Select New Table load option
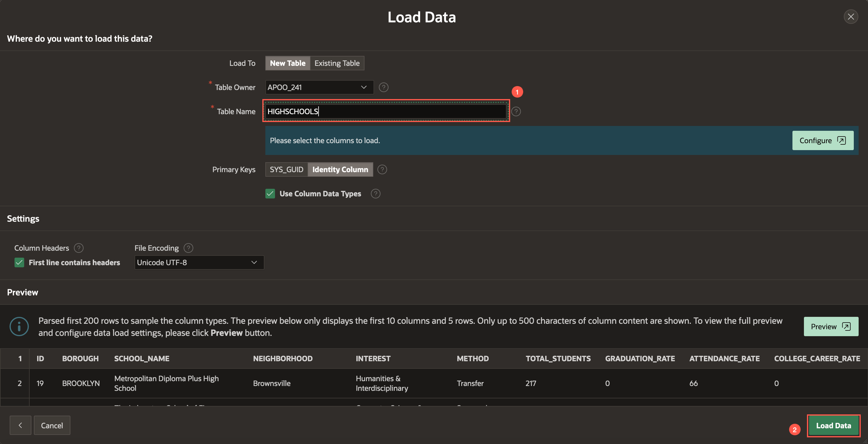This screenshot has width=868, height=444. [x=287, y=63]
